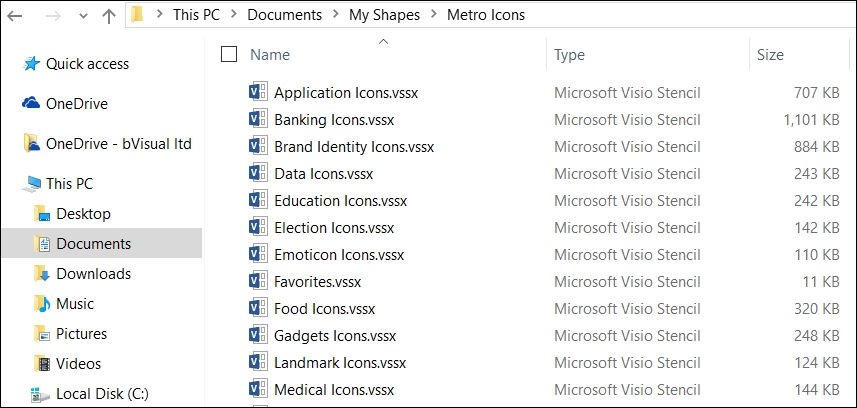This screenshot has height=408, width=857.
Task: Open Downloads in navigation pane
Action: [x=93, y=273]
